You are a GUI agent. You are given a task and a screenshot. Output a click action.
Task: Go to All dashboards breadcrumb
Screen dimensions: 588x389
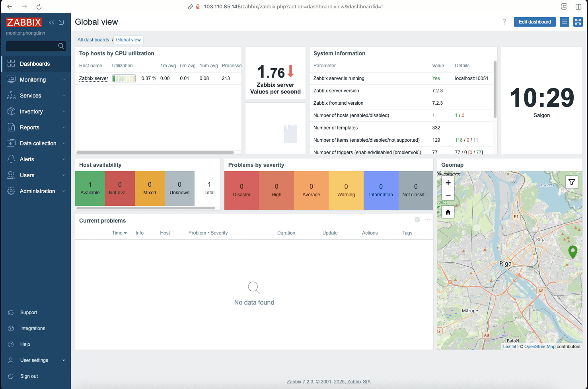coord(93,40)
